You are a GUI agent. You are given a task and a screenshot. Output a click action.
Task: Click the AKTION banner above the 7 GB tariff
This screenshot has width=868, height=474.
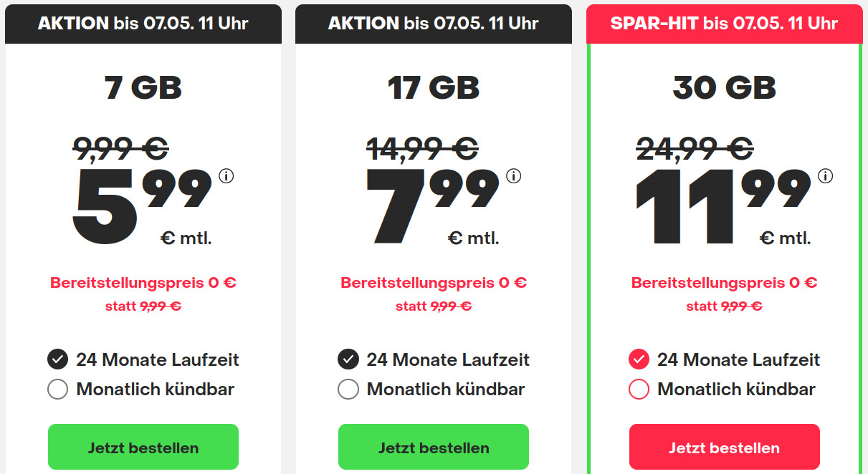pyautogui.click(x=143, y=23)
